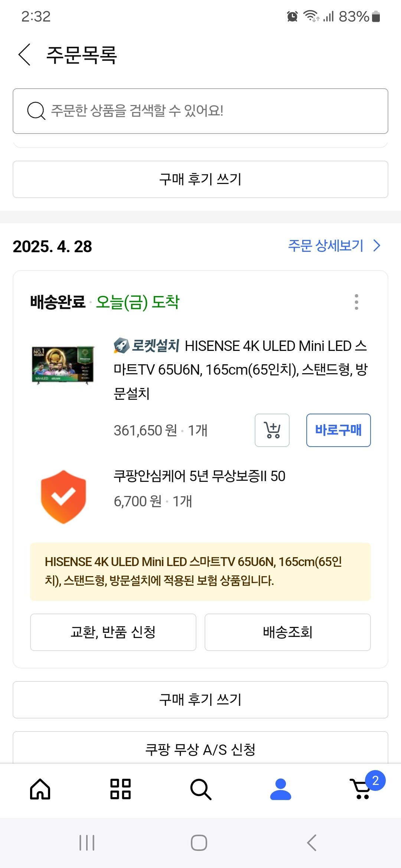401x868 pixels.
Task: Tap the 쿠팡안심케어 shield icon
Action: 63,497
